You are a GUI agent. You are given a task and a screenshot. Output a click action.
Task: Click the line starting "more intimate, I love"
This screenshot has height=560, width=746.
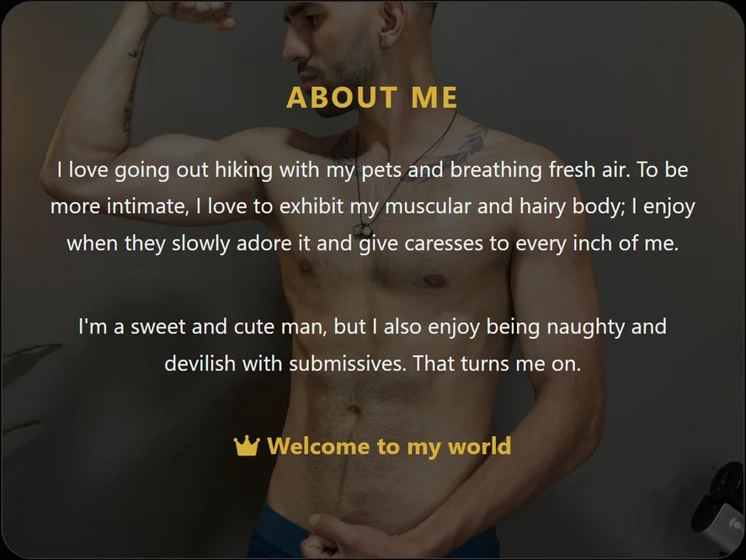point(372,207)
